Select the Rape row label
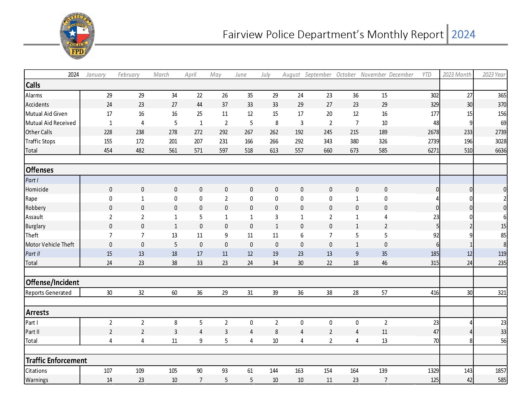Viewport: 532px width, 411px height. pos(31,199)
